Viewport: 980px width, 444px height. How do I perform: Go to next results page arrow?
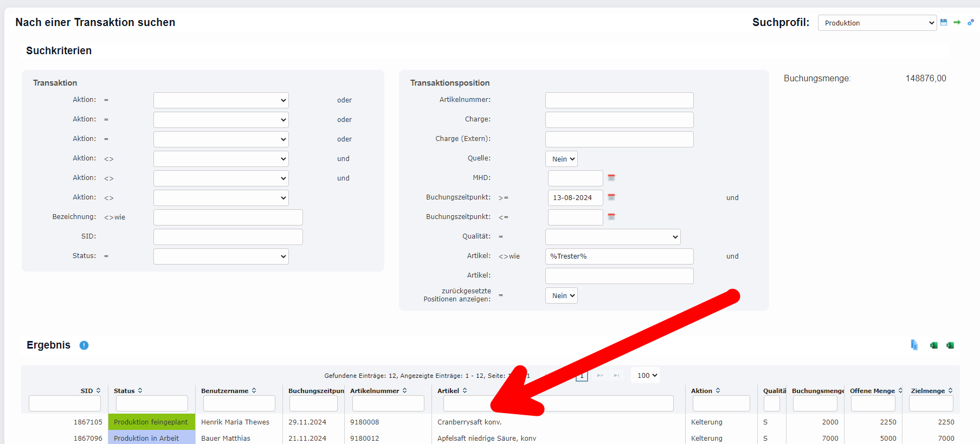[600, 375]
